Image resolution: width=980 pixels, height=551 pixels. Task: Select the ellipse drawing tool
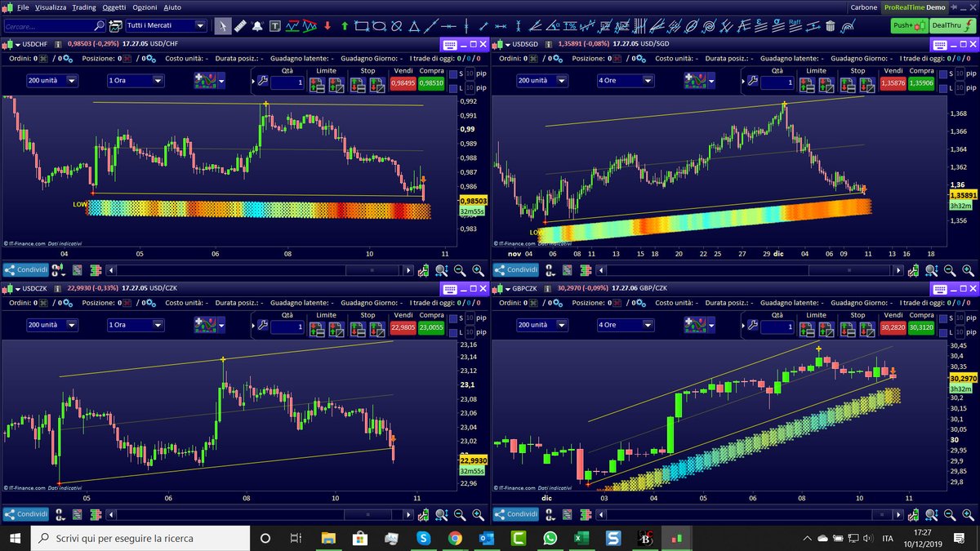pyautogui.click(x=379, y=26)
